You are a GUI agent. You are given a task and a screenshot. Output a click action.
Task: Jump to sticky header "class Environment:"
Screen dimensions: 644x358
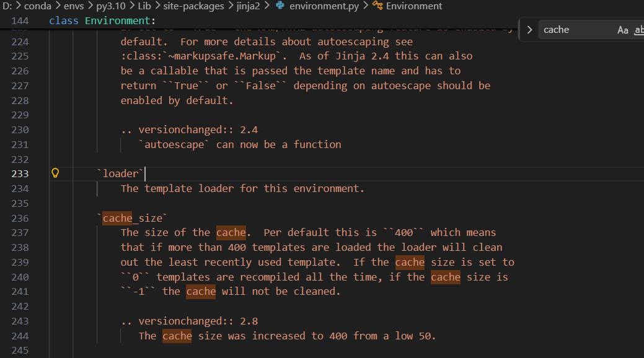(x=102, y=20)
